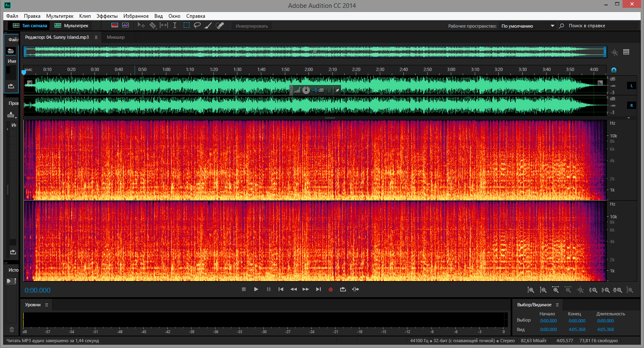
Task: Pin the HUD gain control overlay
Action: pos(337,90)
